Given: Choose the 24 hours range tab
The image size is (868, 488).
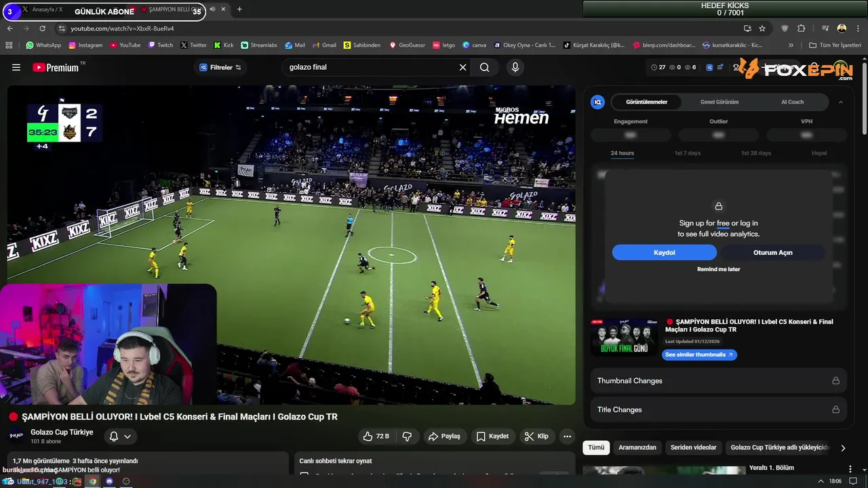Looking at the screenshot, I should (622, 153).
